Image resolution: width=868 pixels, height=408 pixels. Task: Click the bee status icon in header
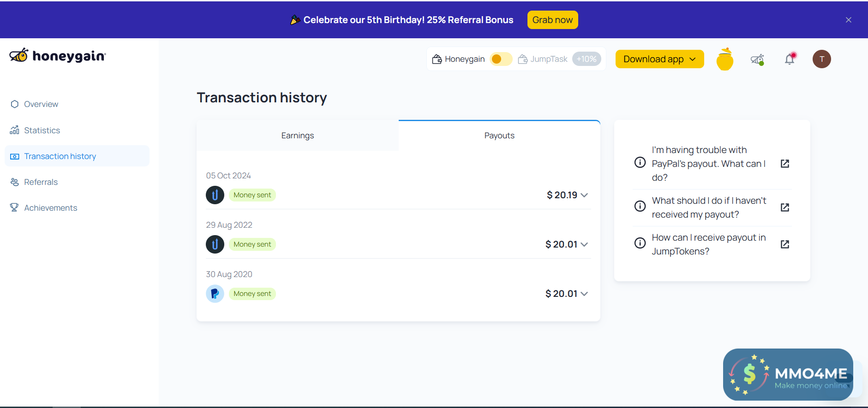[757, 59]
